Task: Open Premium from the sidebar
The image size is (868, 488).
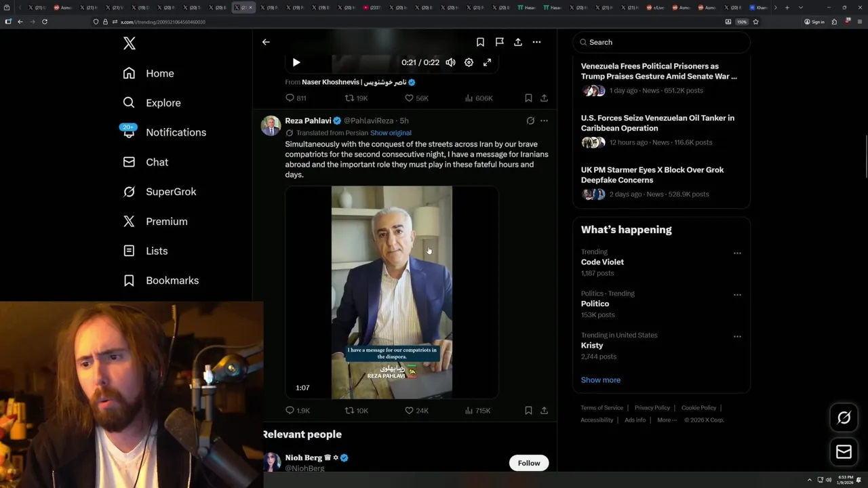Action: pyautogui.click(x=155, y=221)
